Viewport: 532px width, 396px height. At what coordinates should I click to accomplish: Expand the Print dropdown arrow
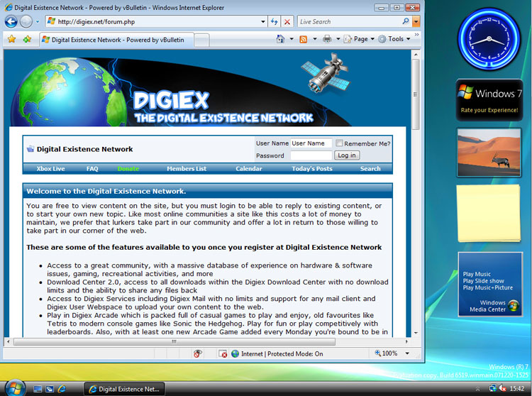pos(338,39)
